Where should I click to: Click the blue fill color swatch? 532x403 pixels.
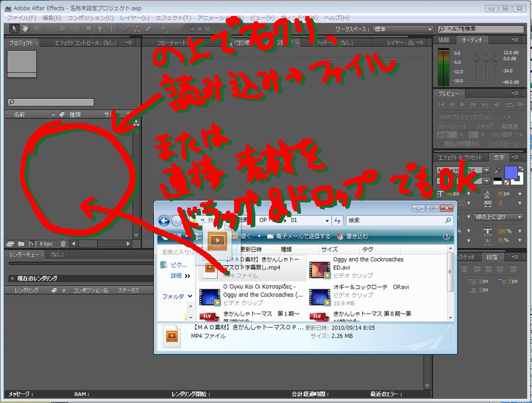tap(511, 172)
